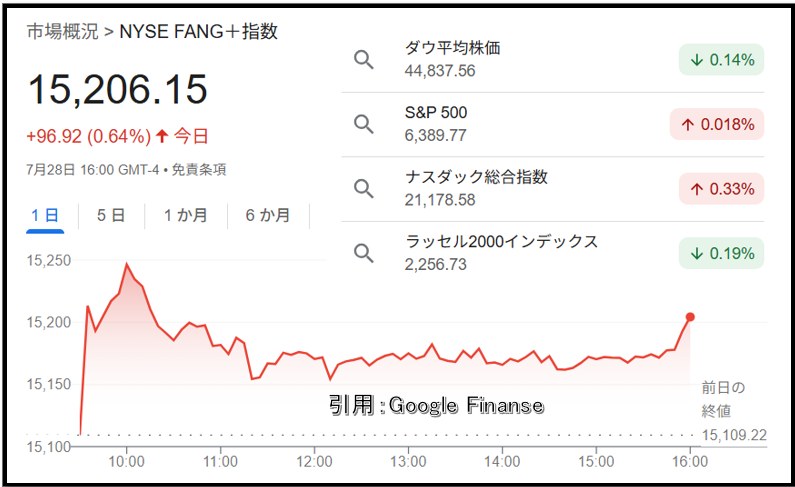Click search icon beside ナスダック総合指数
The image size is (795, 487).
(364, 189)
